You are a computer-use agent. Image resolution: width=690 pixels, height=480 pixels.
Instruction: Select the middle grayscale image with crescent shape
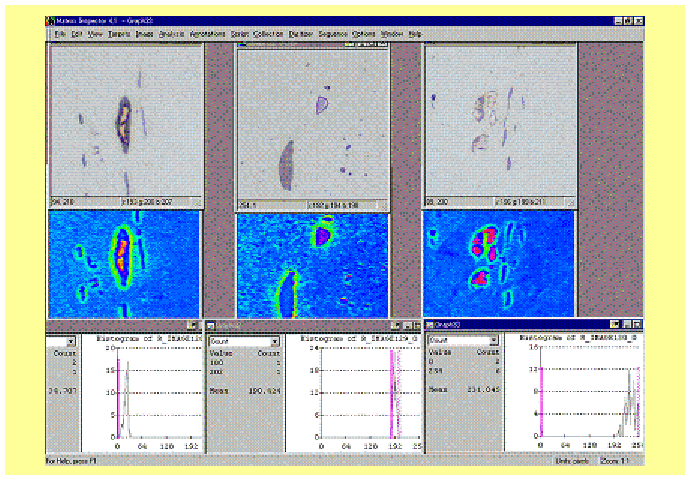(x=313, y=125)
